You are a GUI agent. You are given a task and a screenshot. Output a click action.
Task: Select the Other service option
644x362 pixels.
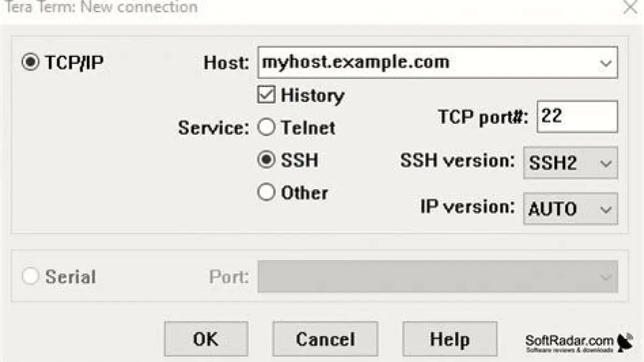(266, 192)
